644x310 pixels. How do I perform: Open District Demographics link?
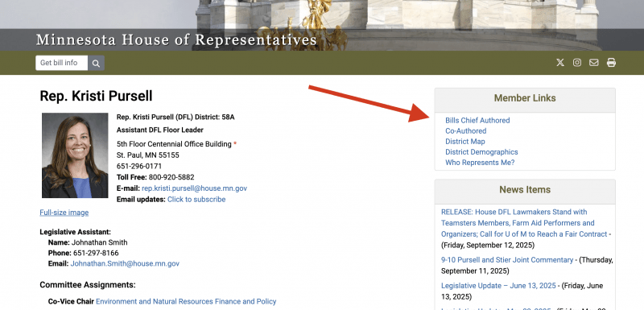pyautogui.click(x=481, y=152)
